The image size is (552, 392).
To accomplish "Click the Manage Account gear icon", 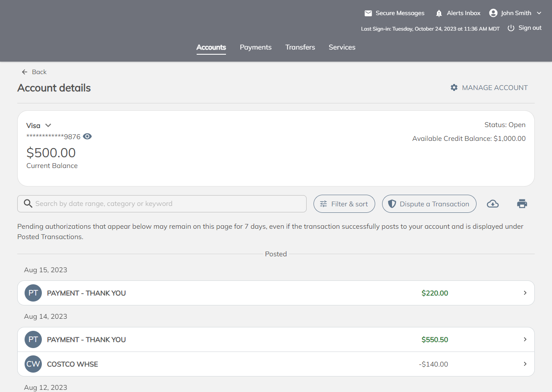I will (454, 87).
